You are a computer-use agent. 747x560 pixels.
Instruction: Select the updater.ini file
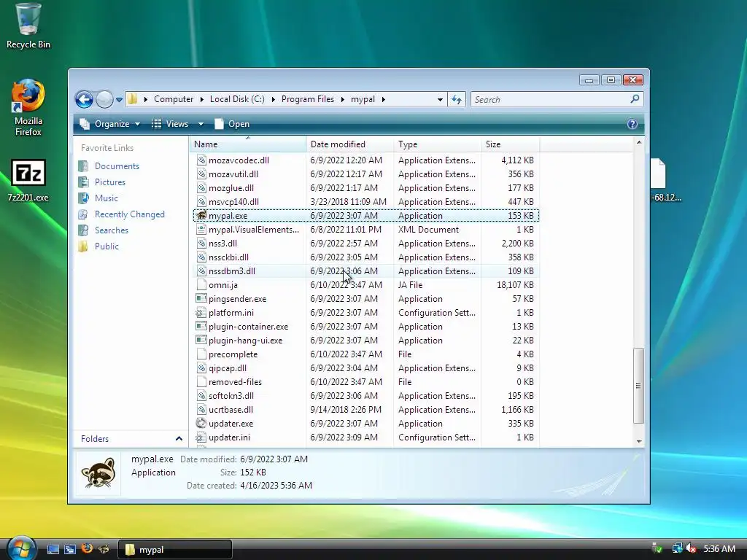(229, 437)
